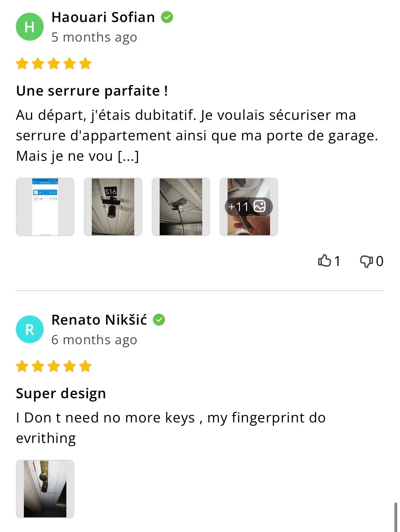Click the "5 months ago" timestamp

click(x=94, y=37)
